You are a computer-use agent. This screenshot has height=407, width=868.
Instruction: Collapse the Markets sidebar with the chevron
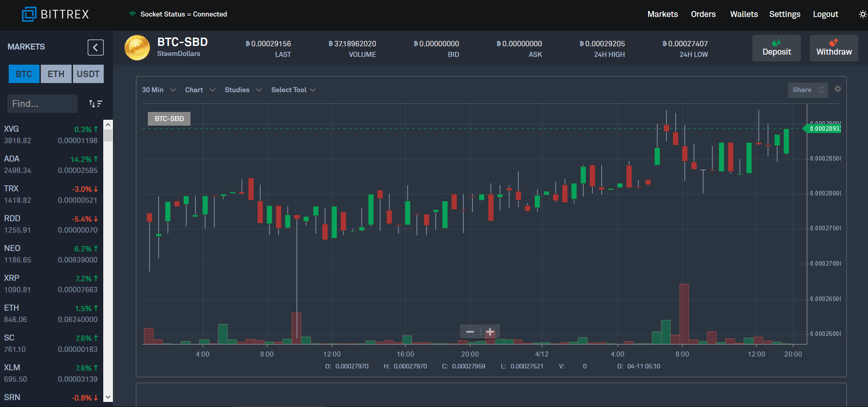95,47
